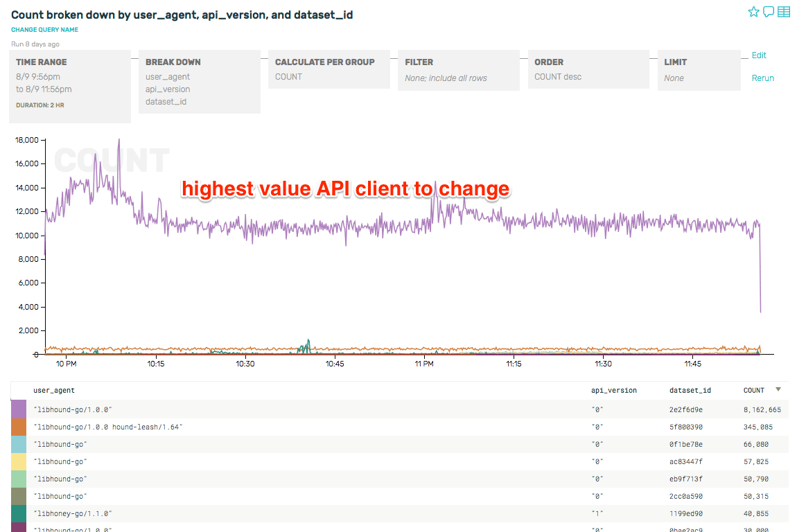Open the results table view icon

[x=784, y=12]
